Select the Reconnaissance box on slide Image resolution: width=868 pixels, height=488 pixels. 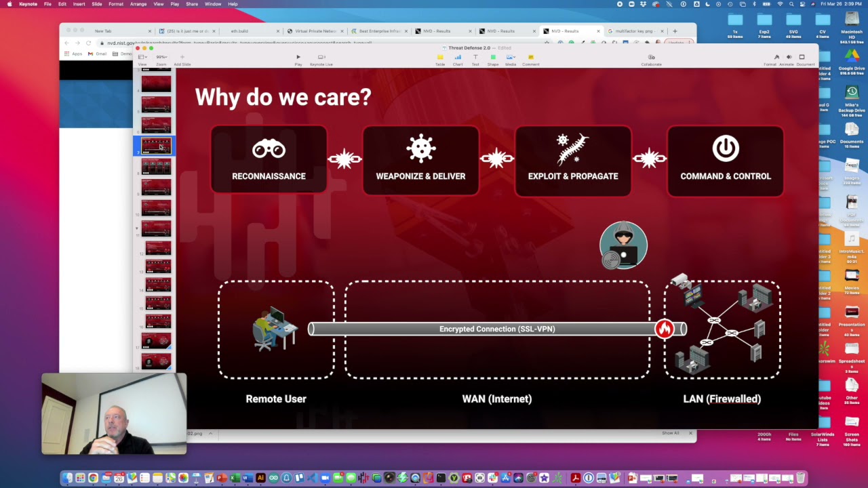tap(269, 160)
